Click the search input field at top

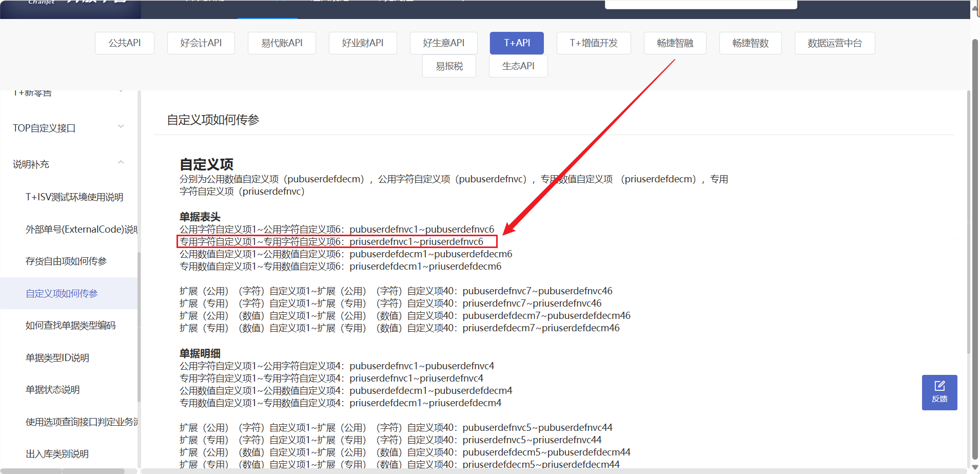tap(701, 4)
